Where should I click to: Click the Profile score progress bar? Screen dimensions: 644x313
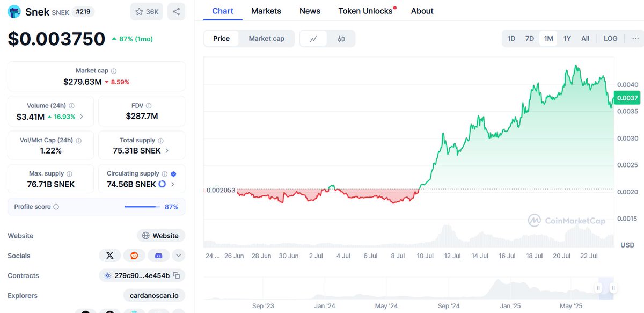[142, 207]
